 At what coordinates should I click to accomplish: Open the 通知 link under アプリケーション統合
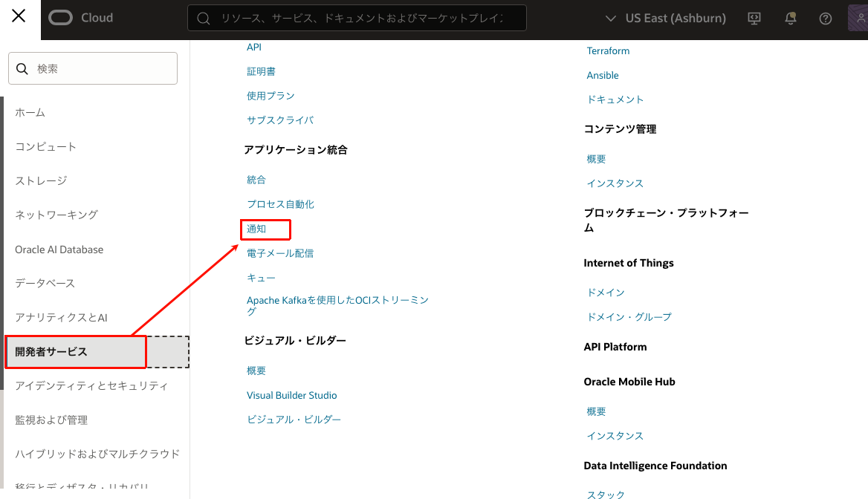256,229
